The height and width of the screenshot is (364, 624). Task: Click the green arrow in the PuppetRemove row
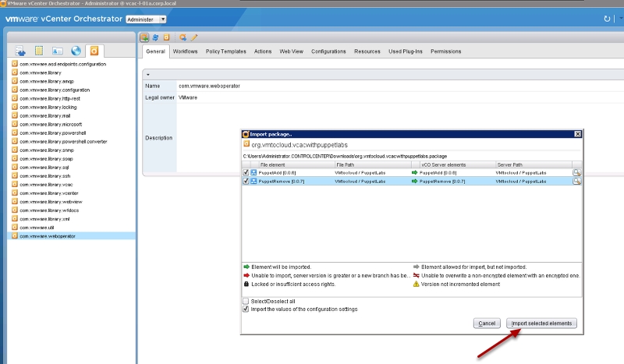415,181
